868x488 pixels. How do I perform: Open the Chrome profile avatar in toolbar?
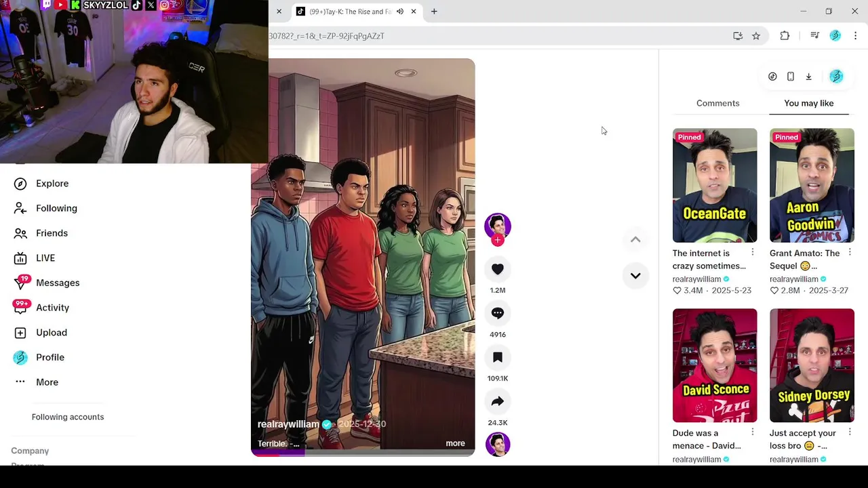click(835, 36)
